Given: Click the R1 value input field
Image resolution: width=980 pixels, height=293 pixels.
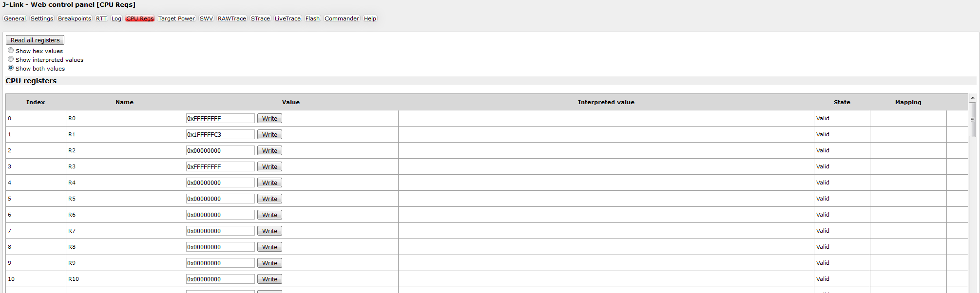Looking at the screenshot, I should 220,134.
